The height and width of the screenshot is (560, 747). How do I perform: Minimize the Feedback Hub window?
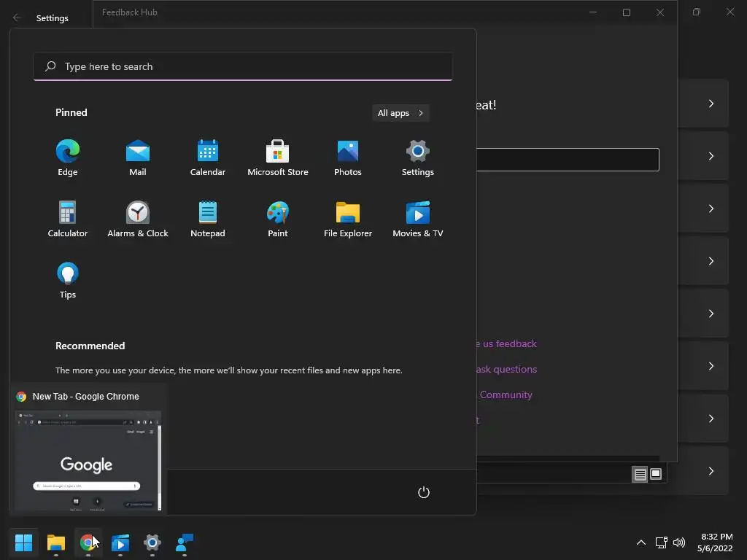(x=593, y=12)
